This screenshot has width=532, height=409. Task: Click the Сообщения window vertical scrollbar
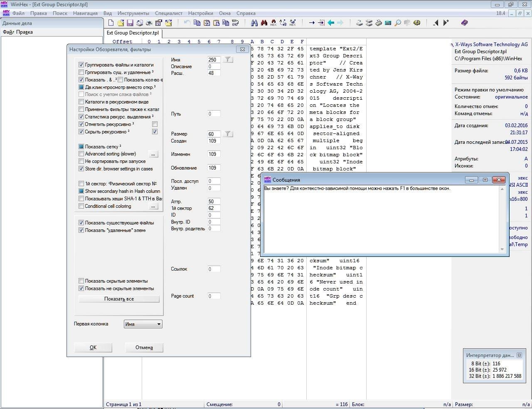point(502,219)
